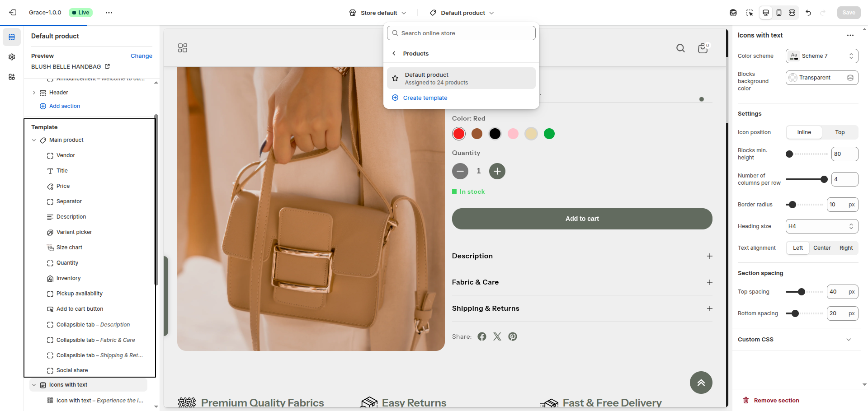868x411 pixels.
Task: Click the storefront search magnifier icon
Action: [680, 48]
